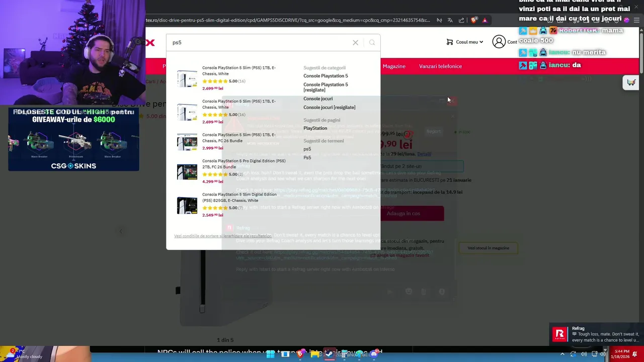Select category Console Playstation 5 [resigilate]

click(x=326, y=87)
